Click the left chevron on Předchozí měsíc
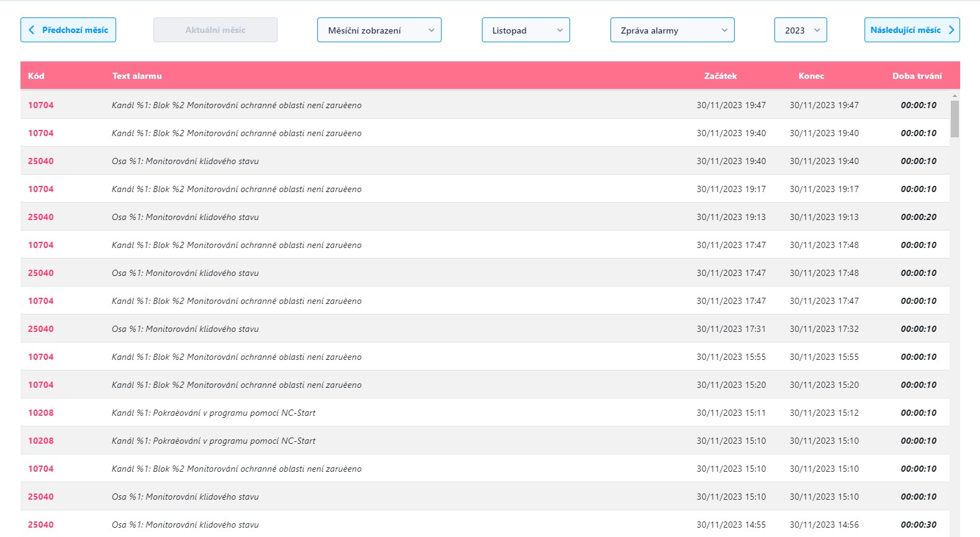This screenshot has width=980, height=537. pyautogui.click(x=32, y=30)
